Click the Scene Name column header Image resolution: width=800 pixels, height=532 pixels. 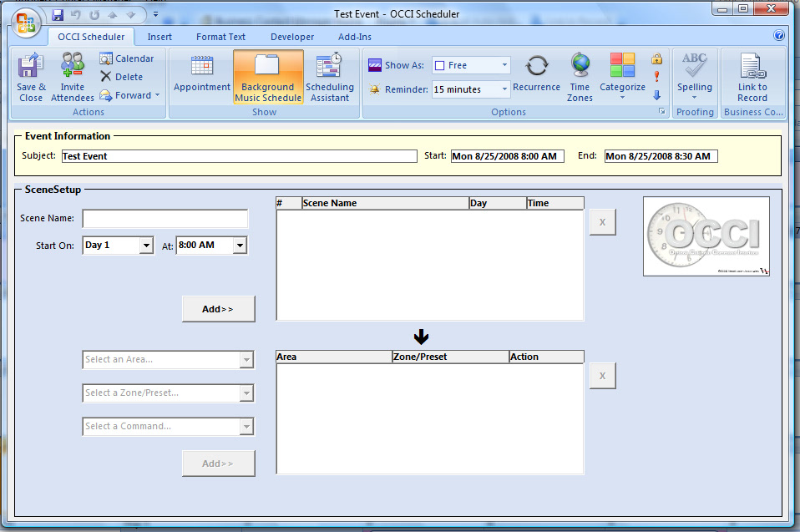pos(385,203)
